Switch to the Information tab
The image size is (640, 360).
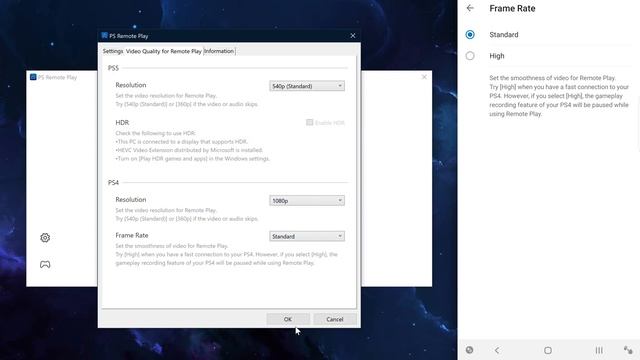tap(219, 51)
